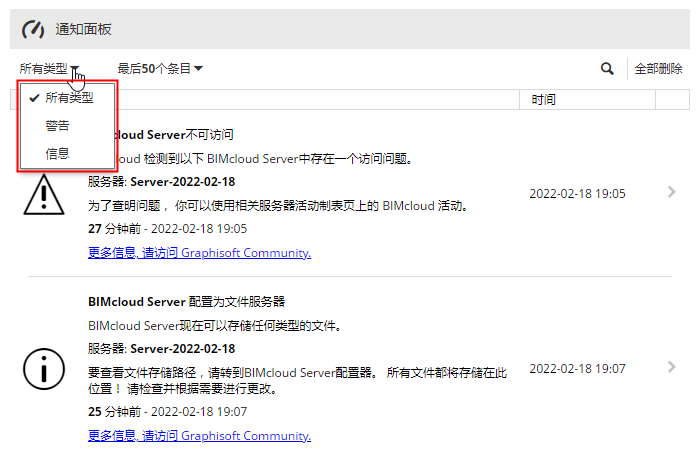Click the 时间 column header
This screenshot has width=700, height=468.
pyautogui.click(x=588, y=99)
